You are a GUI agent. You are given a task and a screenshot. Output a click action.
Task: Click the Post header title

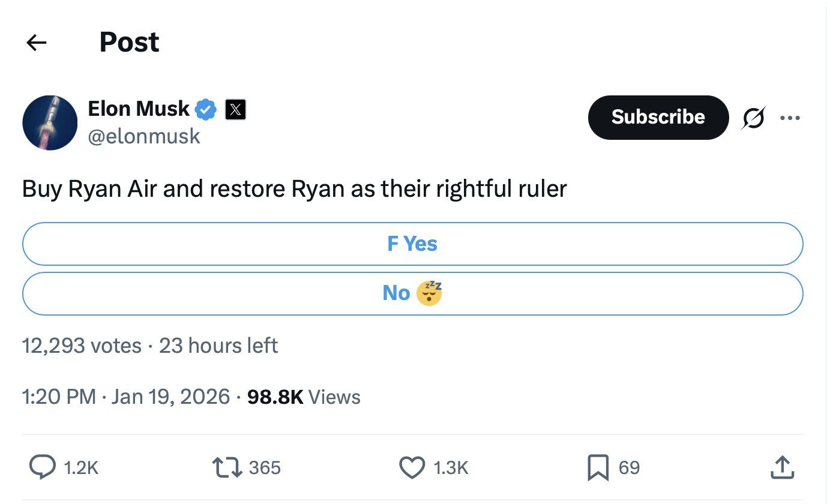[x=129, y=42]
